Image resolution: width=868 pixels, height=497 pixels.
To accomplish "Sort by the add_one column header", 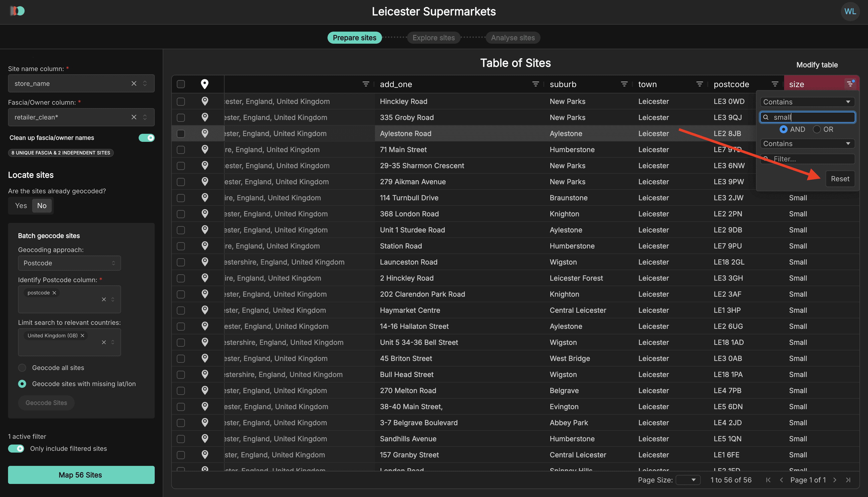I will (x=396, y=84).
